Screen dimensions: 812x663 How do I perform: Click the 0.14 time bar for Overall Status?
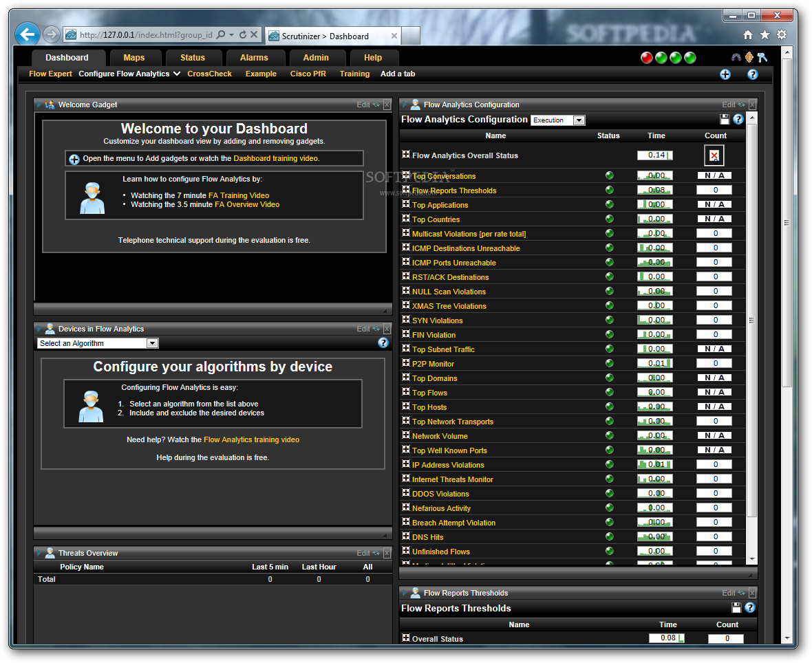point(655,155)
